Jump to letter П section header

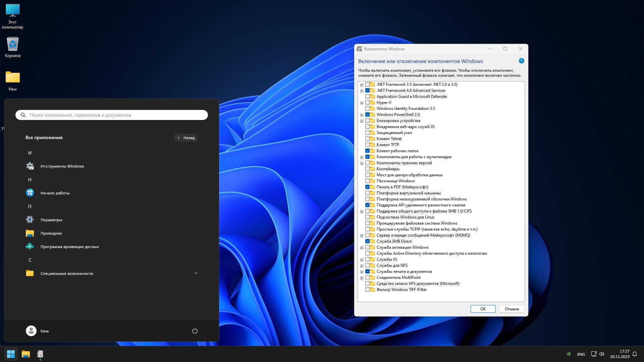(30, 206)
